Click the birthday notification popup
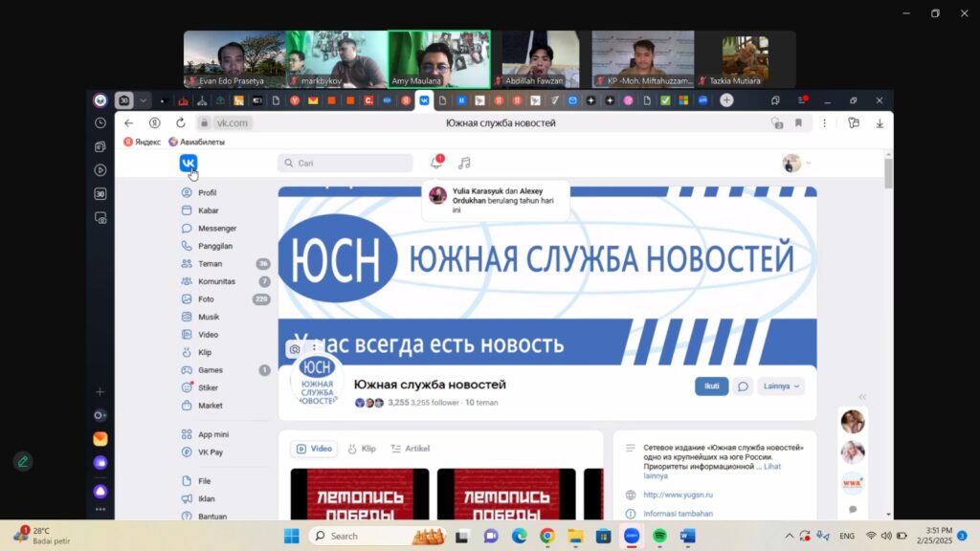The height and width of the screenshot is (551, 980). coord(496,201)
